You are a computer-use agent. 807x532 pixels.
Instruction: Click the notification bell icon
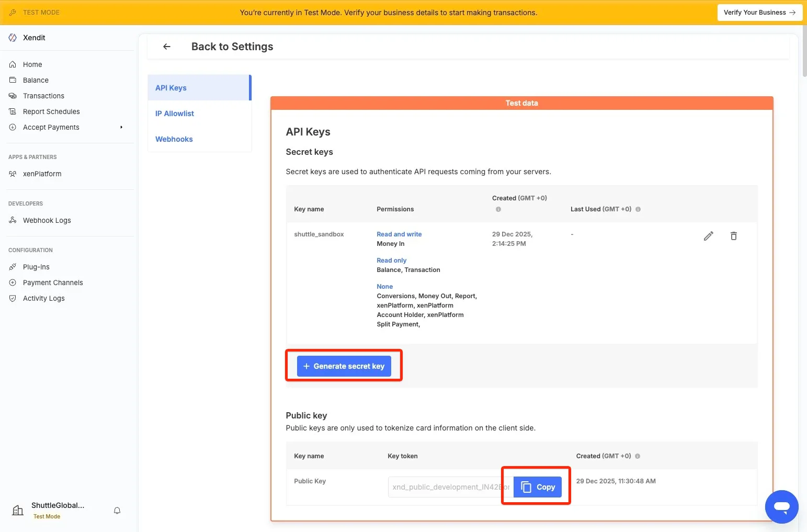[117, 511]
